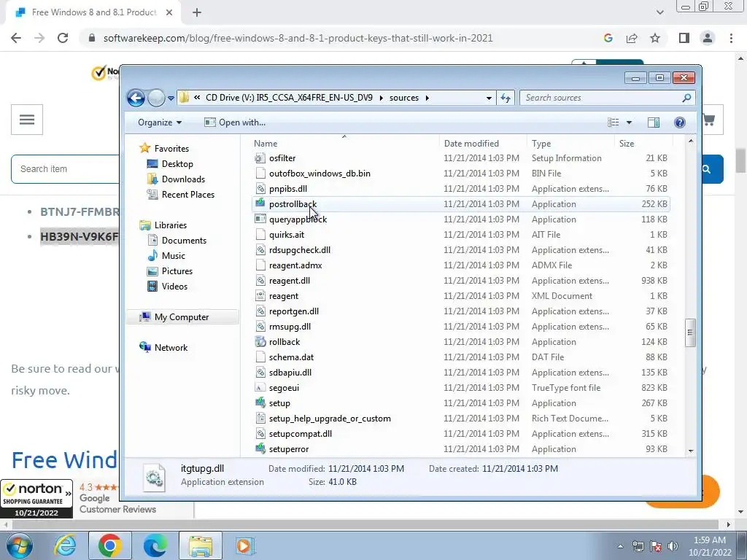
Task: Open the website hamburger menu
Action: pyautogui.click(x=27, y=120)
